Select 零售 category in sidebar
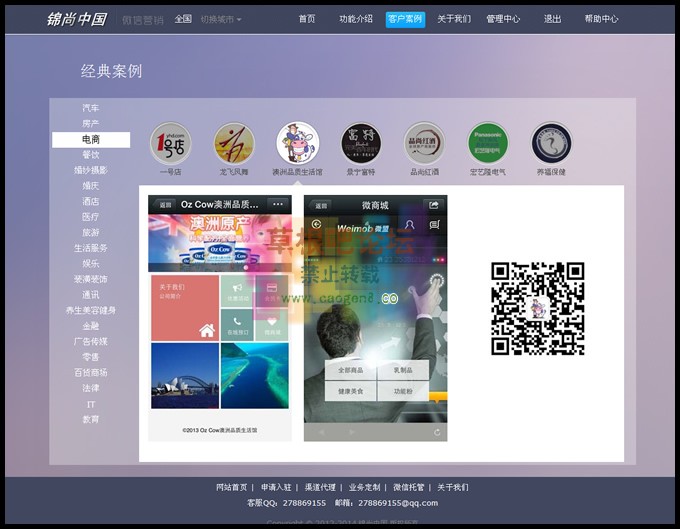The width and height of the screenshot is (680, 529). [91, 357]
